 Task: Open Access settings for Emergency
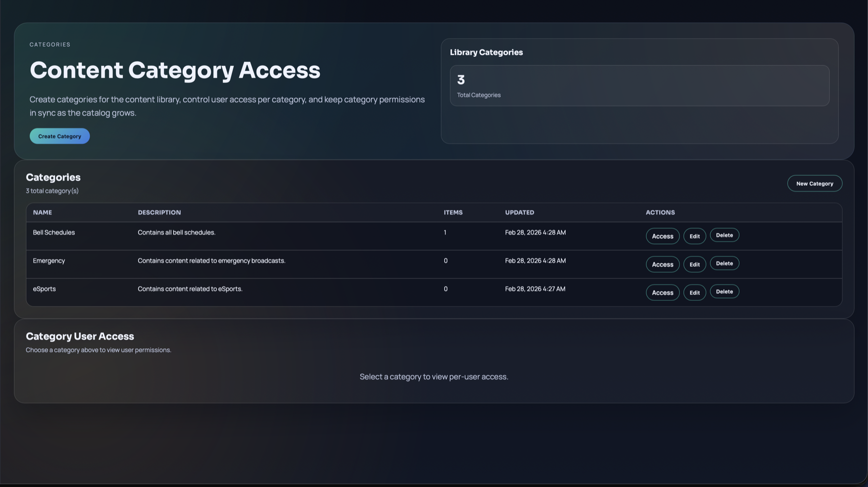pyautogui.click(x=662, y=264)
